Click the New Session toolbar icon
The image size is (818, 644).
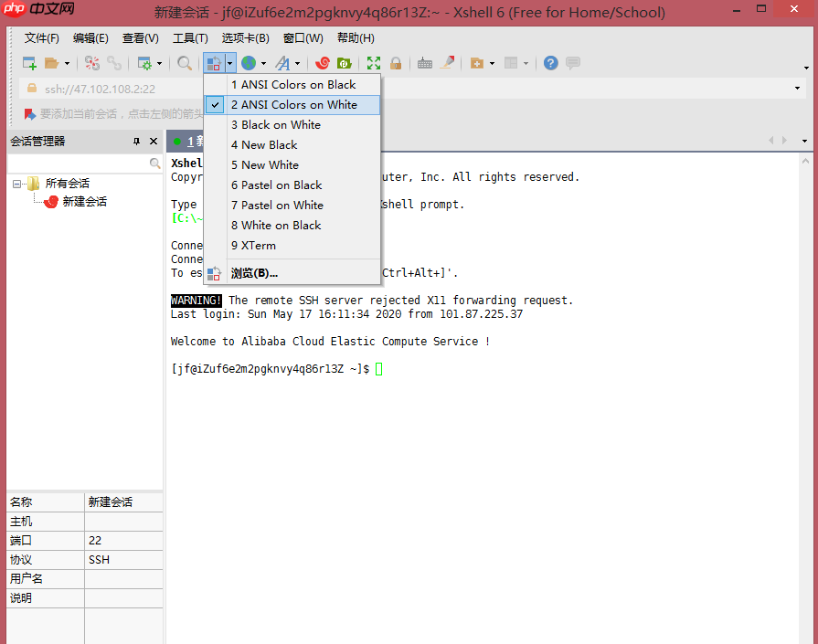[x=30, y=63]
